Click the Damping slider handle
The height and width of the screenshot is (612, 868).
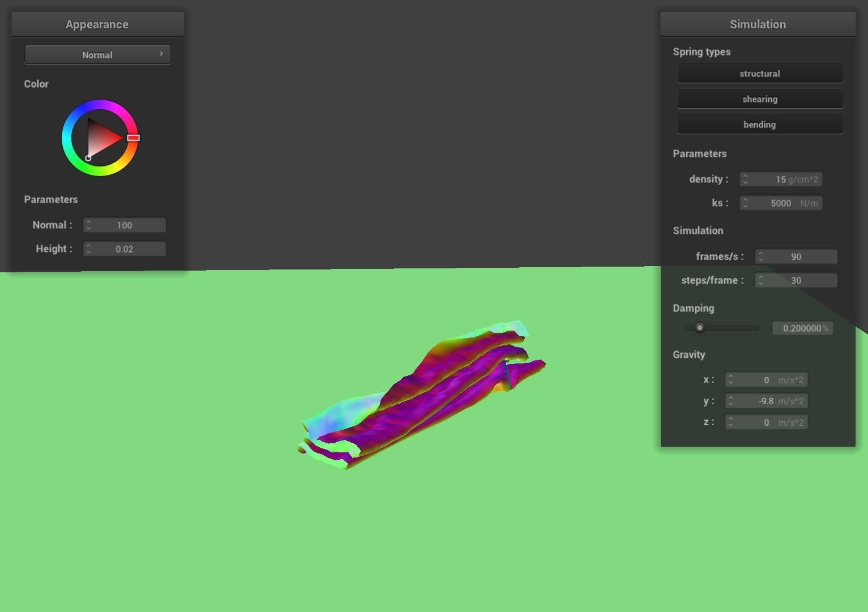700,328
